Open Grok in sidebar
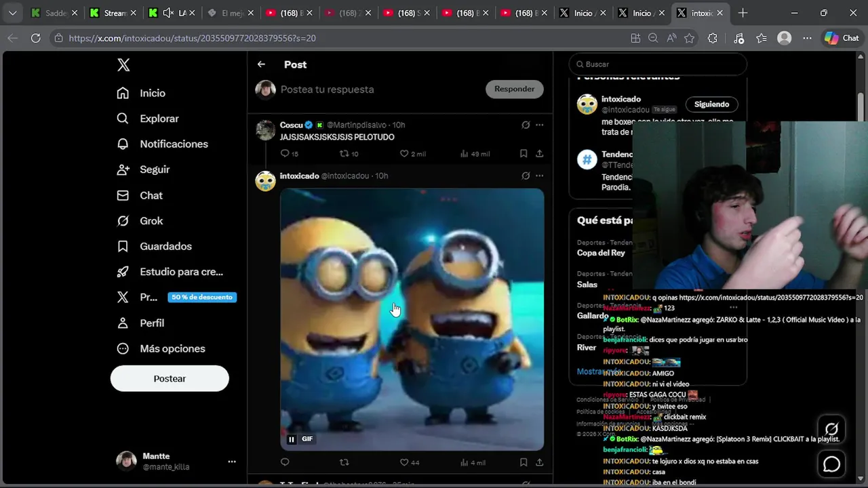This screenshot has width=868, height=488. tap(140, 221)
